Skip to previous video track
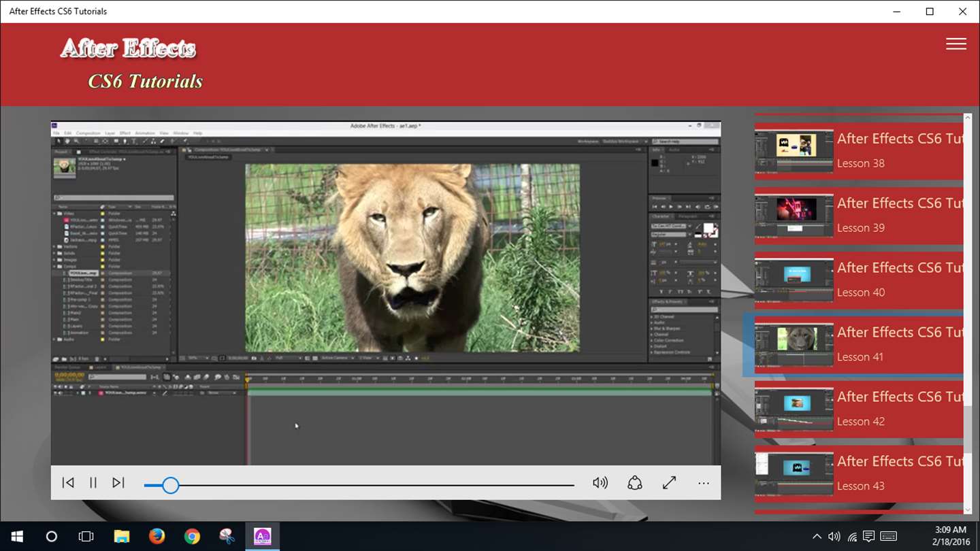980x551 pixels. [68, 483]
